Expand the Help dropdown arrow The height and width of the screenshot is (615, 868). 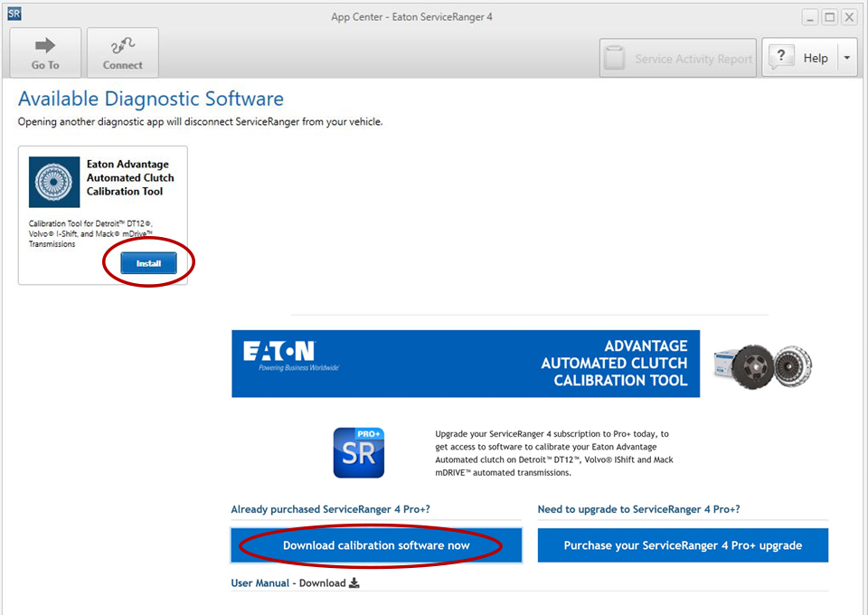(x=847, y=58)
